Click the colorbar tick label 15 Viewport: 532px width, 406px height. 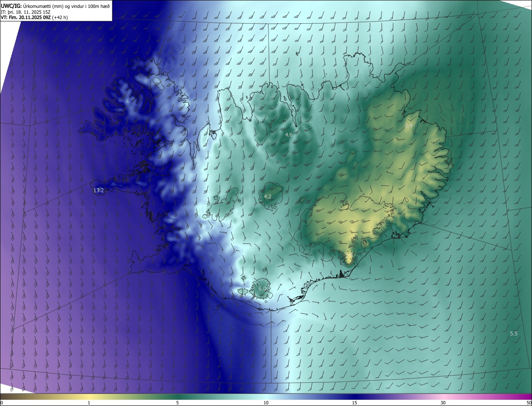355,403
